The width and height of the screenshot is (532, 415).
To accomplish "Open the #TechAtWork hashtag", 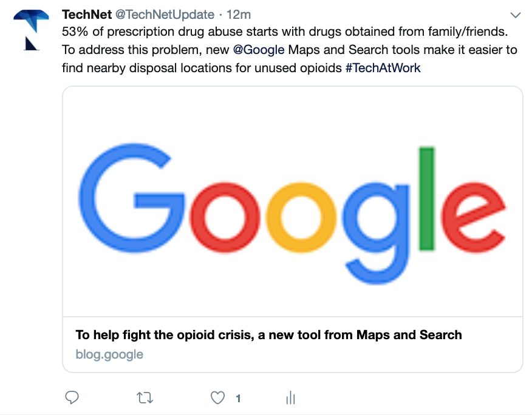I will pyautogui.click(x=383, y=68).
